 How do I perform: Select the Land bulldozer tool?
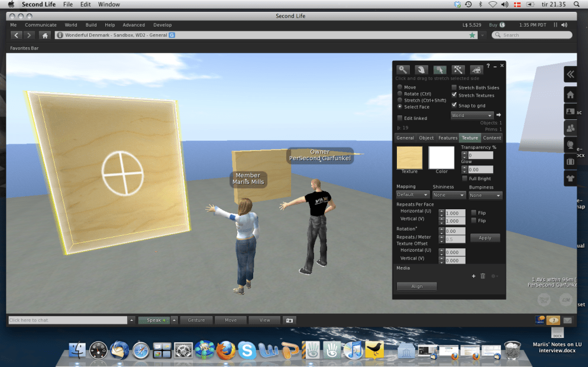476,70
